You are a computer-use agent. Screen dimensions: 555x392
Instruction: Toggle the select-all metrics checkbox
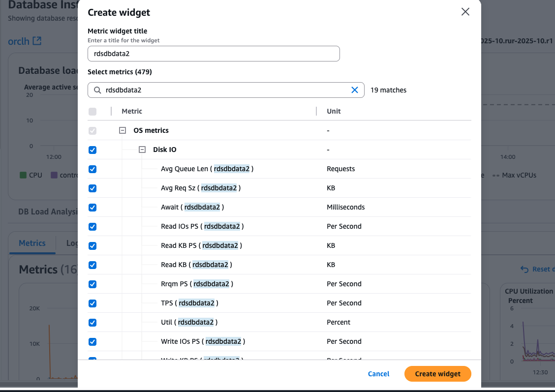tap(92, 112)
